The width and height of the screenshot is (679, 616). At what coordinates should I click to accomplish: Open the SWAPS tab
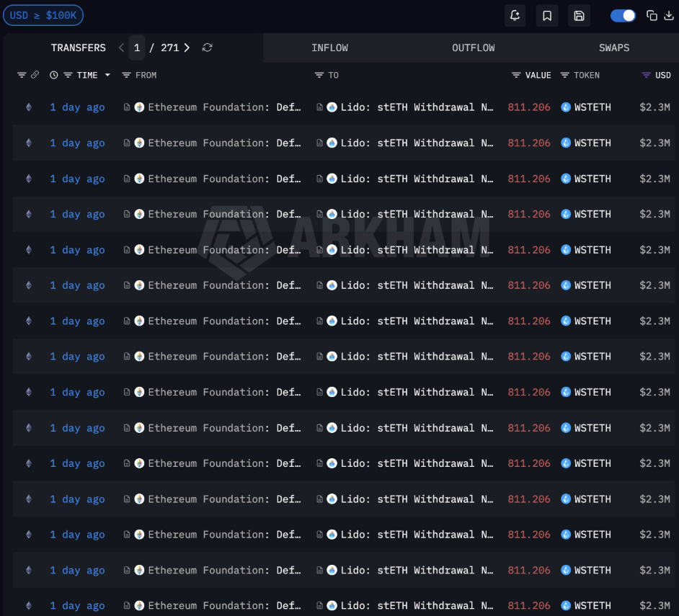(613, 48)
